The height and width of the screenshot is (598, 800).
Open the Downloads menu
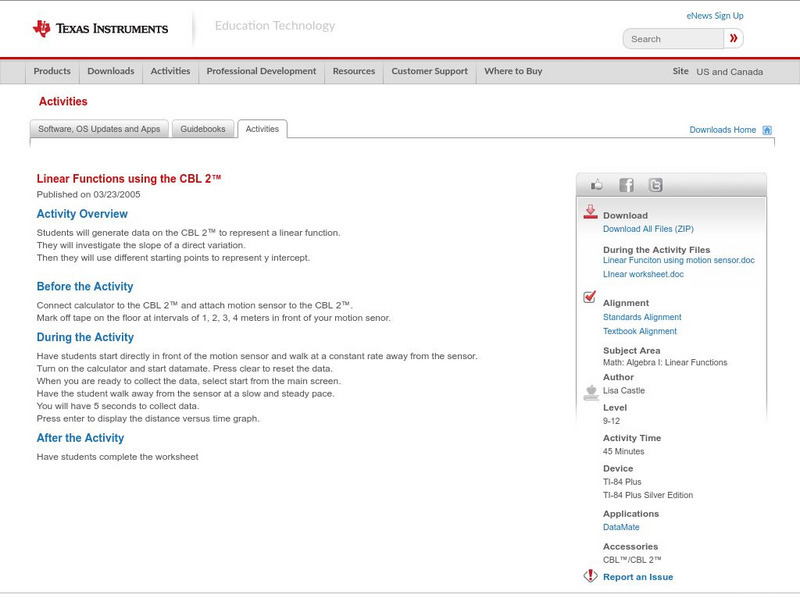111,71
